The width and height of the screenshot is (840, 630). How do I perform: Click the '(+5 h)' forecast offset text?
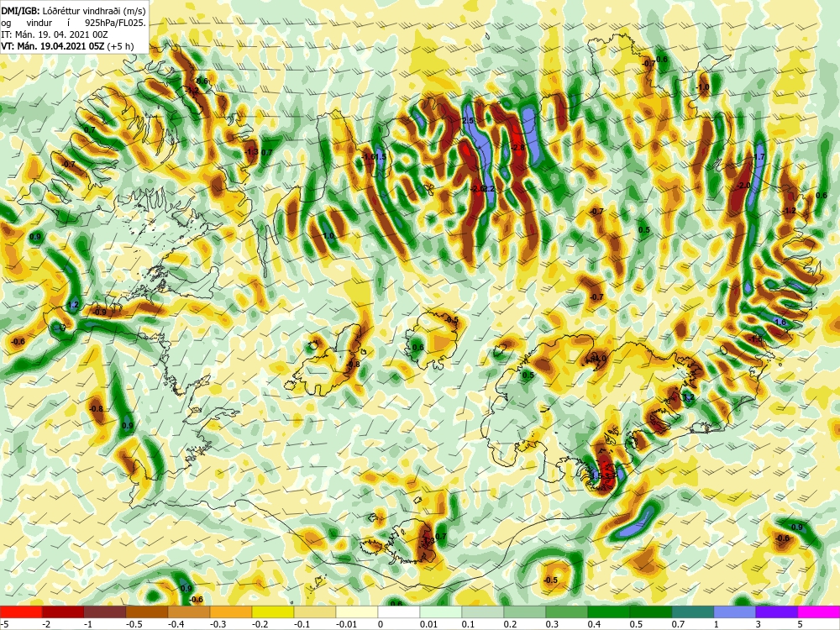(x=121, y=46)
